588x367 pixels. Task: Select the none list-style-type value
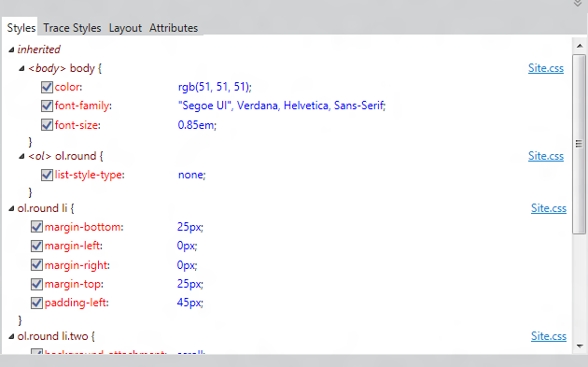point(192,175)
